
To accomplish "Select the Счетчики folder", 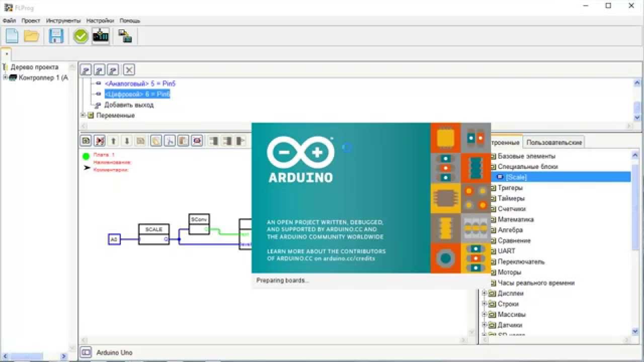I will pos(512,209).
